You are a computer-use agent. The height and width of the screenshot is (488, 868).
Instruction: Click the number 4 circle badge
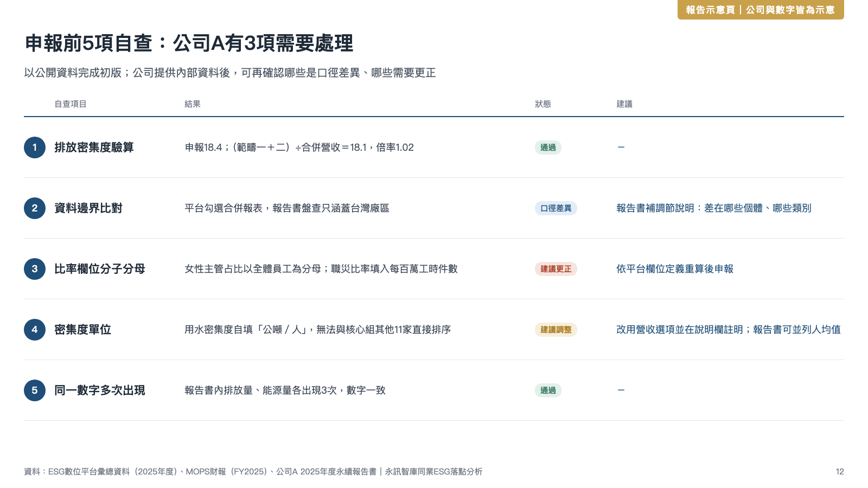tap(35, 330)
